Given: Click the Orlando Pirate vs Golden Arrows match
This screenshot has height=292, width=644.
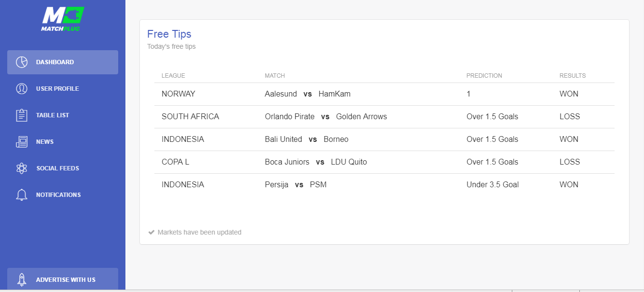Looking at the screenshot, I should pos(326,117).
